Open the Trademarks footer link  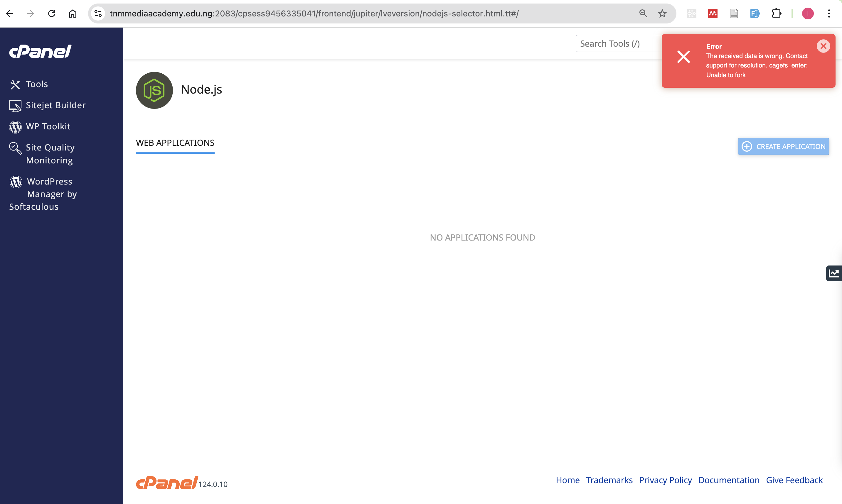[x=609, y=480]
